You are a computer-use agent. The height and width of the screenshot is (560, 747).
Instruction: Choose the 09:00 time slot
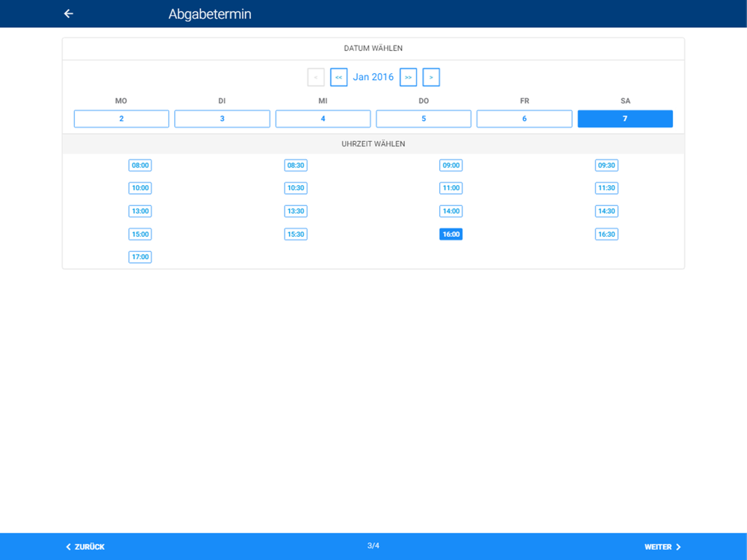(450, 165)
